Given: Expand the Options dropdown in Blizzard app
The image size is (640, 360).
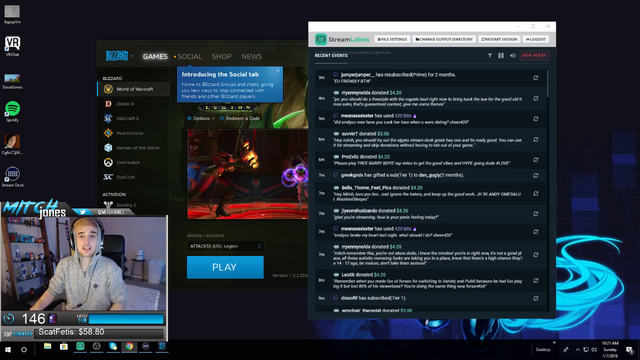Looking at the screenshot, I should point(201,118).
